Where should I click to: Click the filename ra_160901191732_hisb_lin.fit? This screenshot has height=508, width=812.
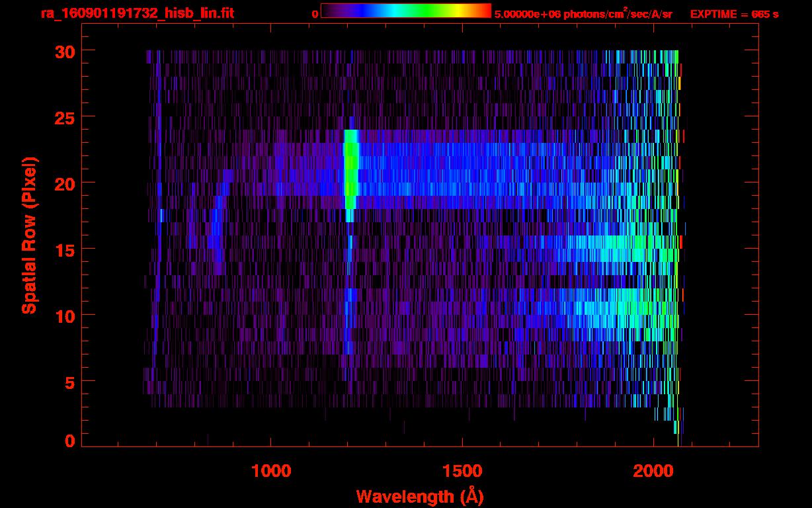coord(137,13)
